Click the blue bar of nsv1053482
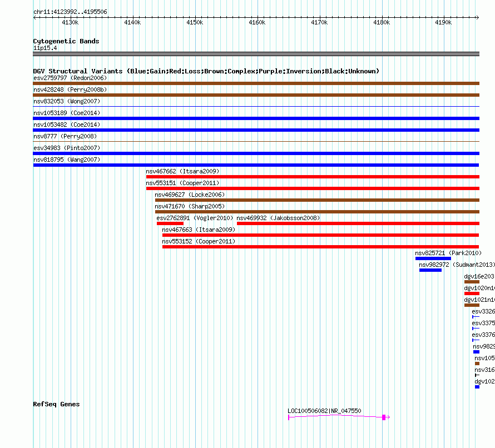495x448 pixels. (x=256, y=130)
